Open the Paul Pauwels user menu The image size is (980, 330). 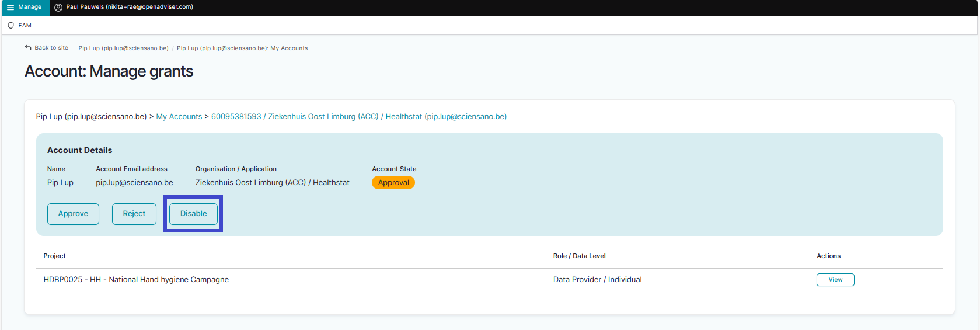tap(129, 7)
